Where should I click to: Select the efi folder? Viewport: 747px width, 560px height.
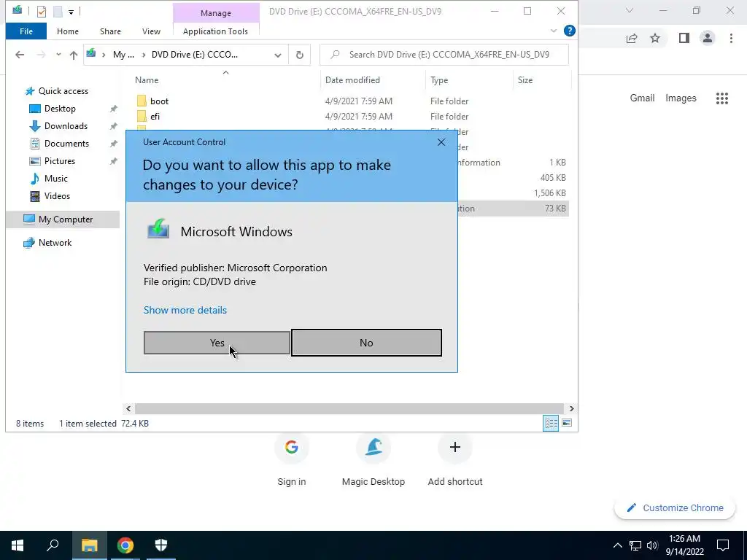pos(155,116)
